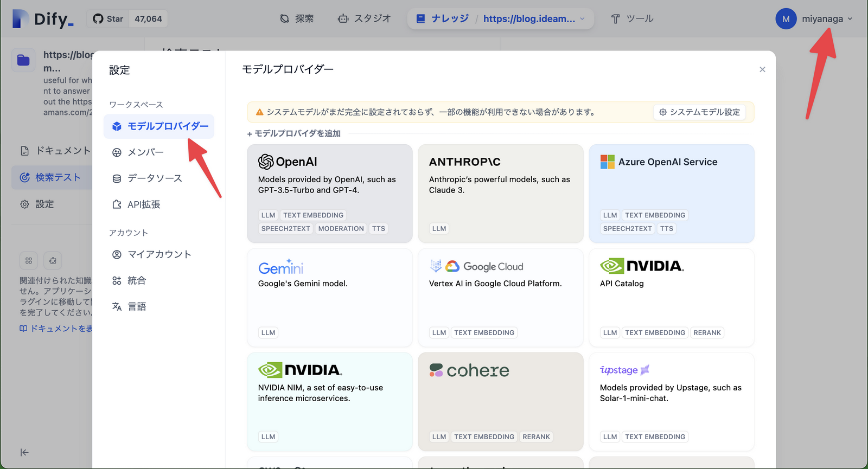
Task: Click the apps grid icon in sidebar
Action: (29, 261)
